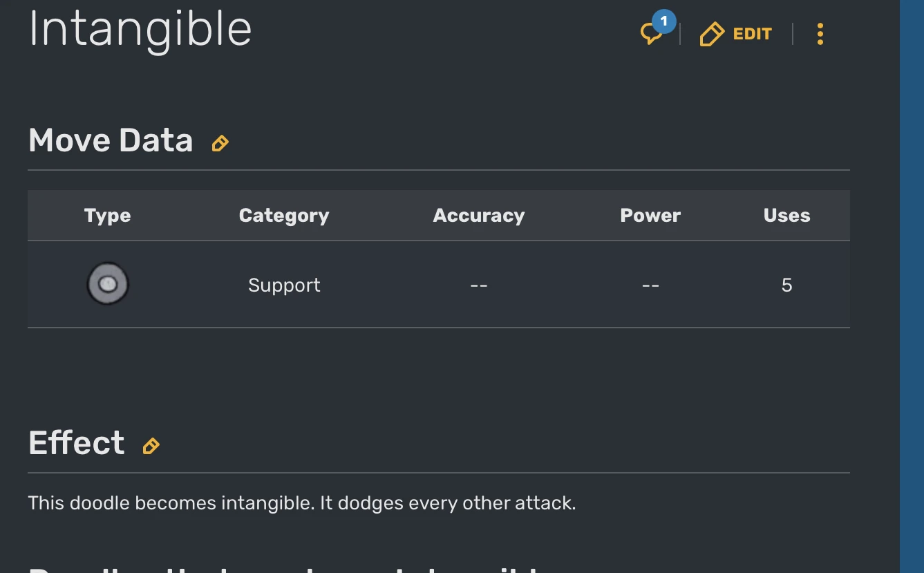Click the EDIT button in header
This screenshot has width=924, height=573.
point(736,34)
